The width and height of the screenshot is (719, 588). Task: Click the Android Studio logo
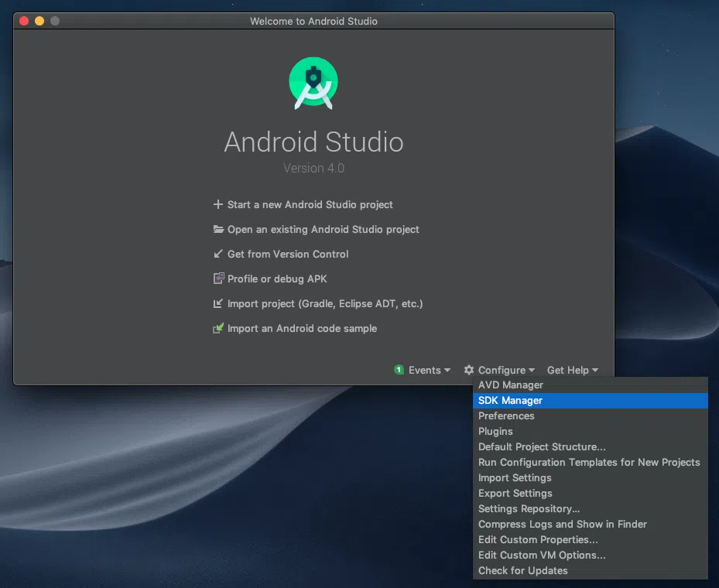click(x=313, y=83)
